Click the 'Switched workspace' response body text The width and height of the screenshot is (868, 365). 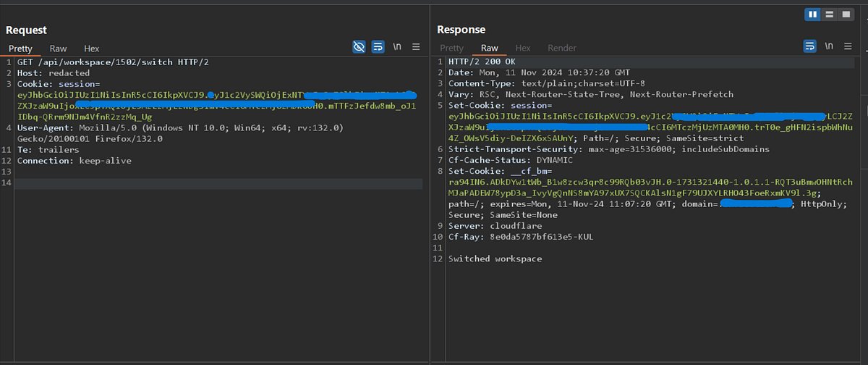tap(495, 259)
